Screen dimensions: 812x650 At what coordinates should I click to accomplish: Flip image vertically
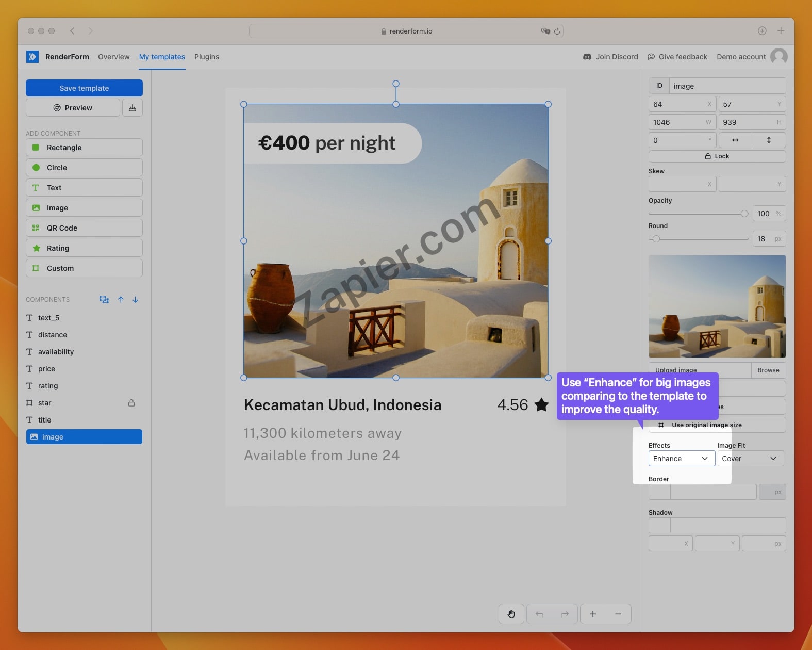pyautogui.click(x=769, y=140)
